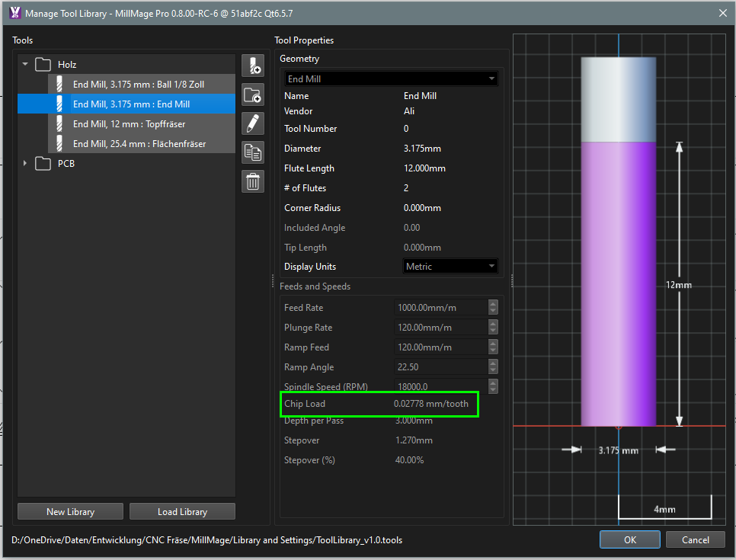Click the Load Library button

182,512
